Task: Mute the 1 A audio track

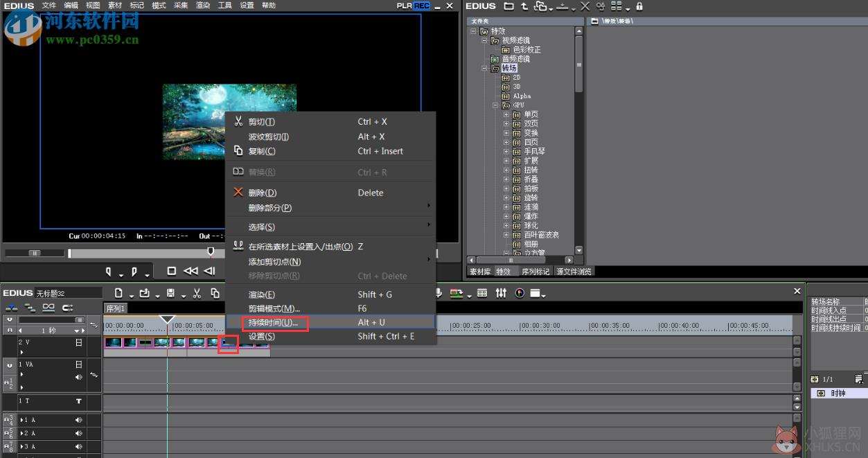Action: pos(79,420)
